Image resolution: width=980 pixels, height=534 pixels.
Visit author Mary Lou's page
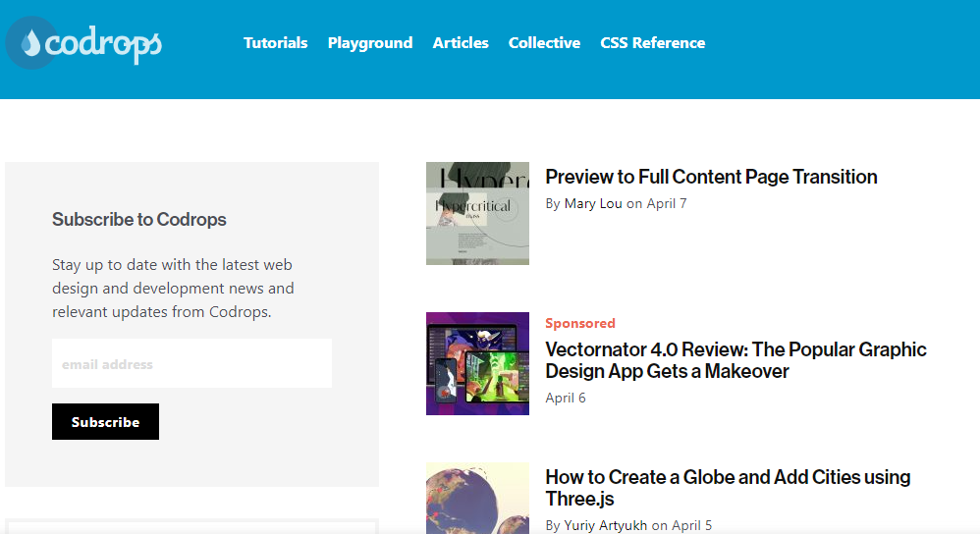click(593, 203)
